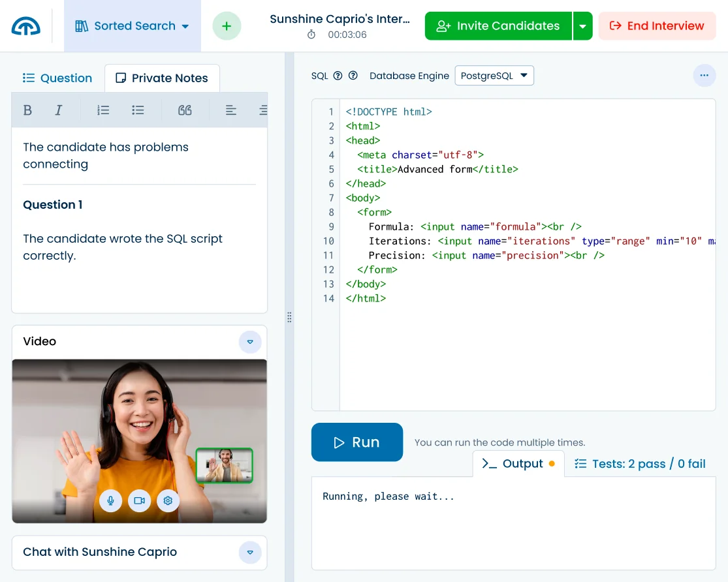Run the candidate's code
This screenshot has width=728, height=582.
(356, 442)
